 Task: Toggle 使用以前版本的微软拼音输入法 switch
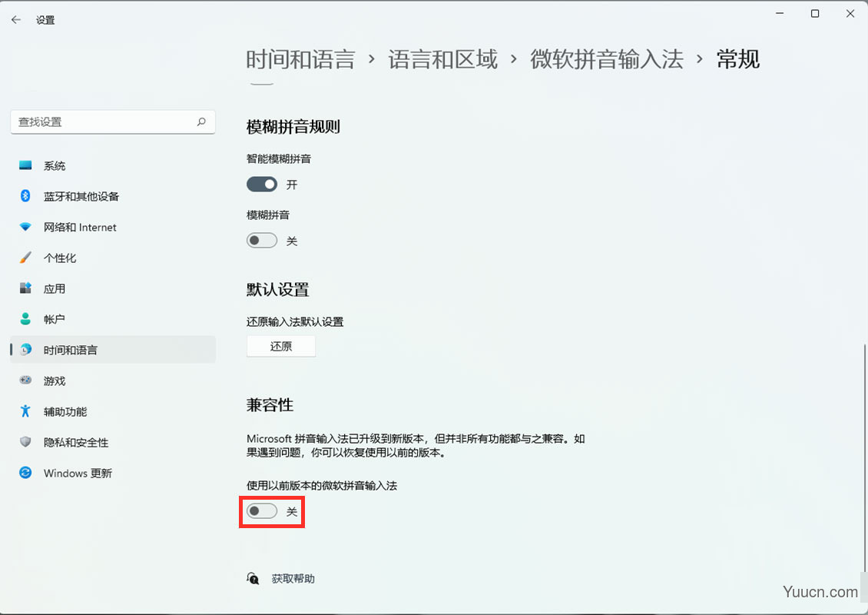[262, 511]
